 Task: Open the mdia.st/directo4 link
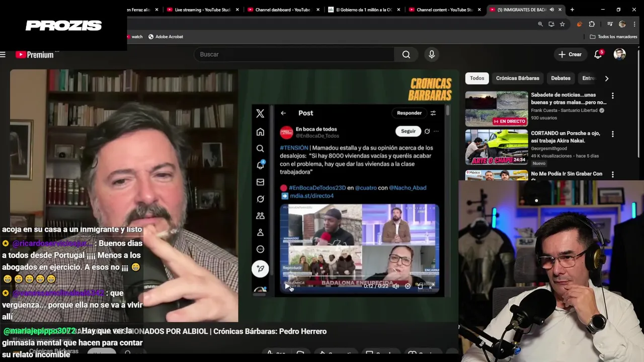(311, 196)
